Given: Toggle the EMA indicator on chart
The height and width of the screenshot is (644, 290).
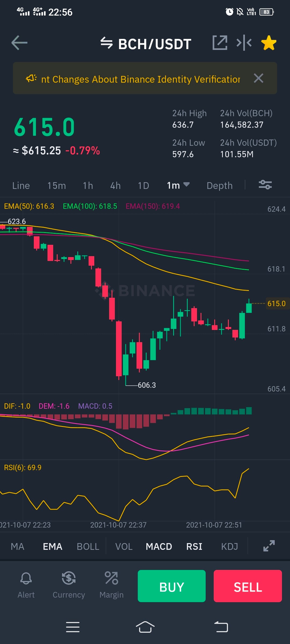Looking at the screenshot, I should pos(53,547).
